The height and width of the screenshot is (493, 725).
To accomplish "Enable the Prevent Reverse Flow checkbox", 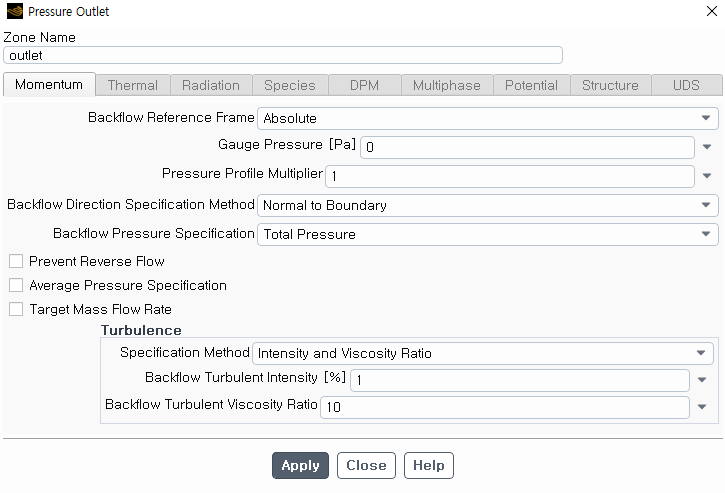I will 16,261.
